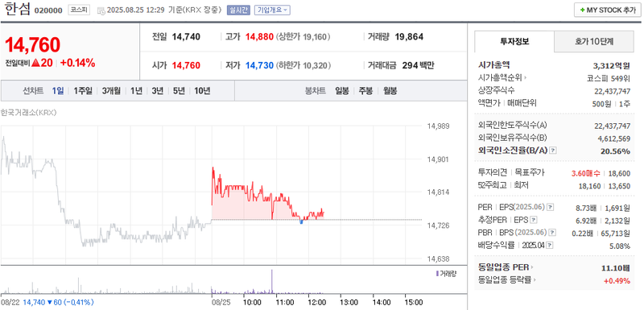644x310 pixels.
Task: Select the 1주일 line chart period
Action: tap(83, 91)
